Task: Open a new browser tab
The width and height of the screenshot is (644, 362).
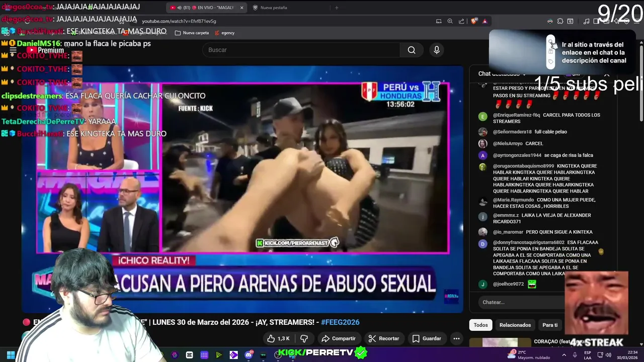Action: (337, 8)
